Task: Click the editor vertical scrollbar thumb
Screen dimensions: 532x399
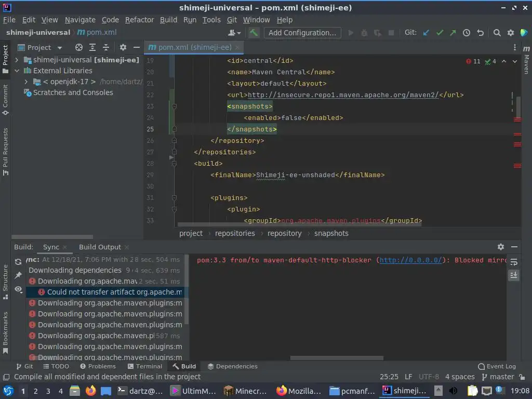Action: pyautogui.click(x=518, y=107)
